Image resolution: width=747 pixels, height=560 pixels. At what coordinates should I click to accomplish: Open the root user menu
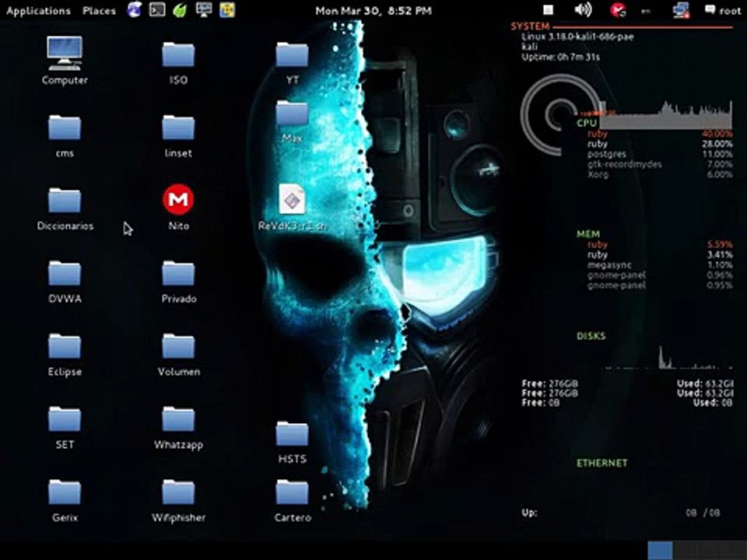(723, 10)
